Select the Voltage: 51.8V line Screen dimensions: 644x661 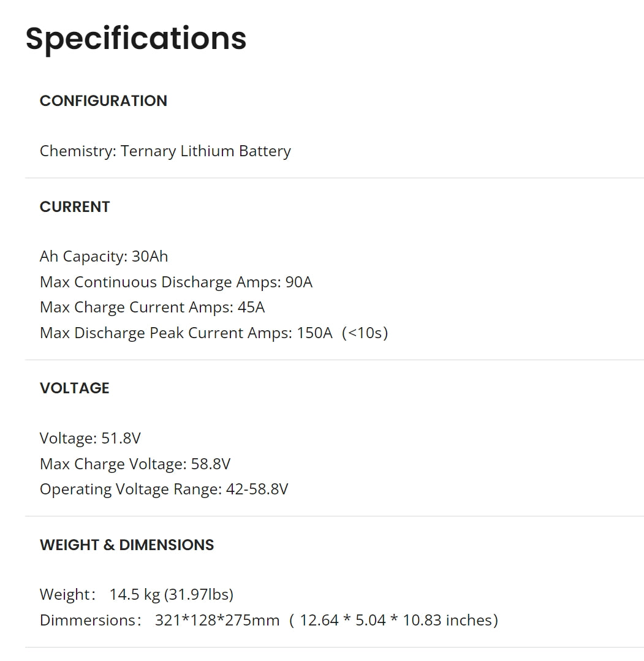tap(90, 439)
